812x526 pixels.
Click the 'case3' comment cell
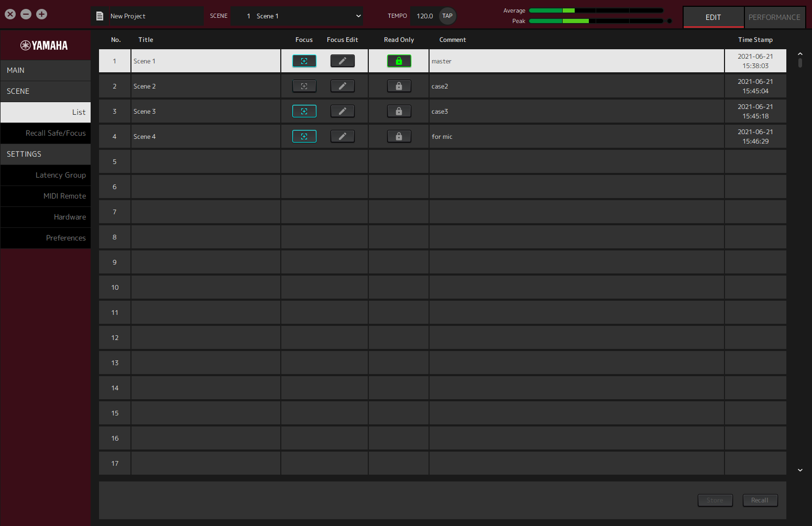point(577,111)
